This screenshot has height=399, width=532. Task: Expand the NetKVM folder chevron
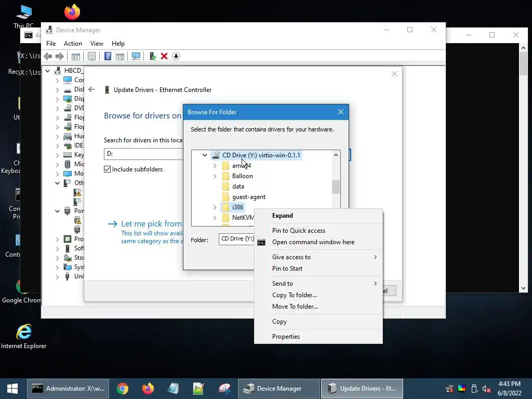(x=215, y=218)
